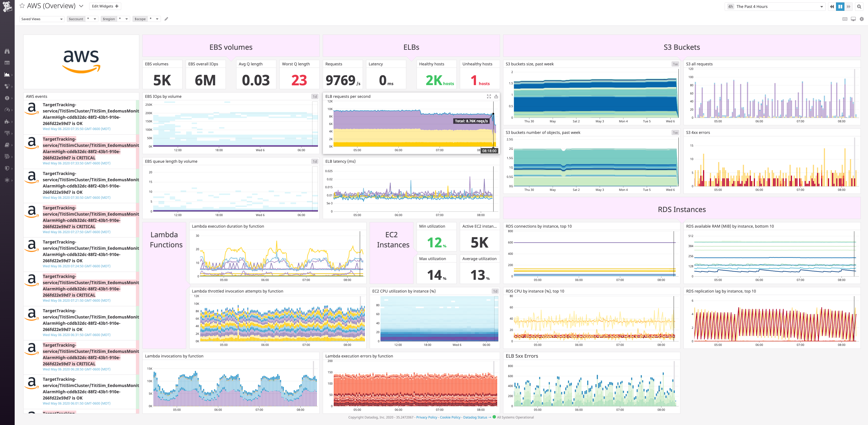Click the keyboard shortcuts icon near top right

[x=845, y=19]
